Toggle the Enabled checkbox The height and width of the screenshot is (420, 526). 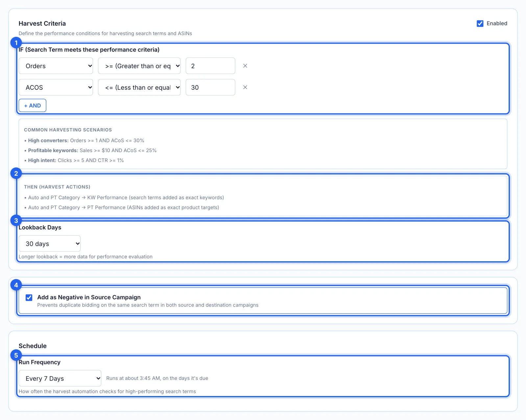480,23
